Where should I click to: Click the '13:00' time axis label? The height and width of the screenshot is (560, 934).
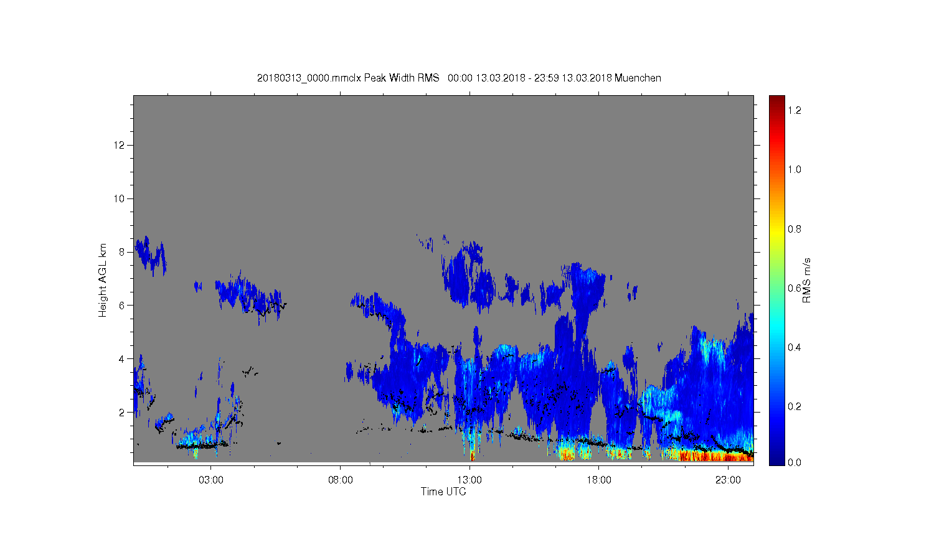[x=469, y=480]
